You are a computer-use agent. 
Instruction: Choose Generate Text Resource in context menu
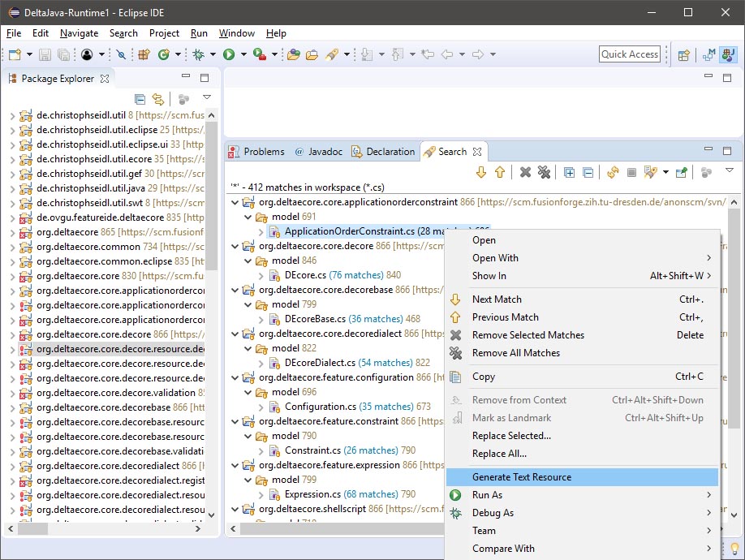point(582,477)
